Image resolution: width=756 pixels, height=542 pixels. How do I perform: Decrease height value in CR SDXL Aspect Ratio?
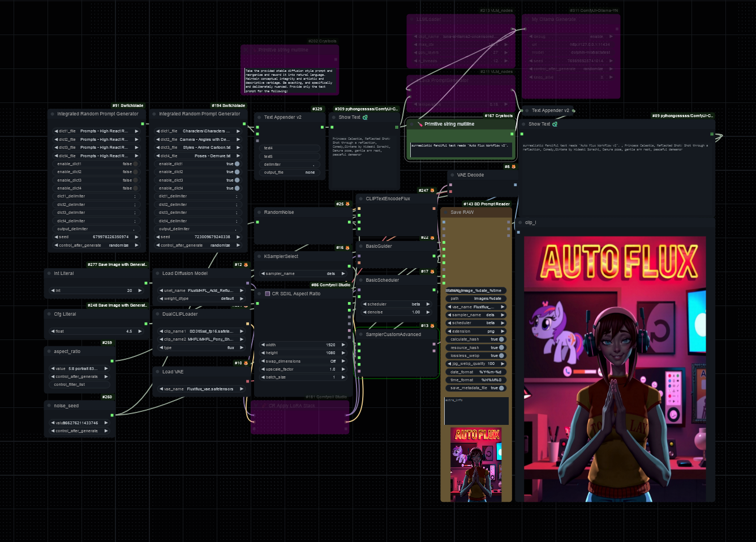pos(263,353)
